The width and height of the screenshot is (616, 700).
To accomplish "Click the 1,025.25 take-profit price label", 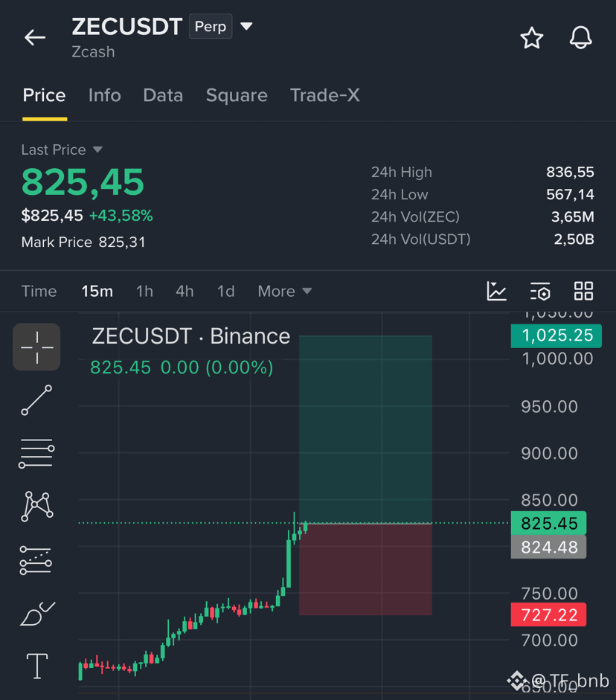I will pyautogui.click(x=556, y=335).
